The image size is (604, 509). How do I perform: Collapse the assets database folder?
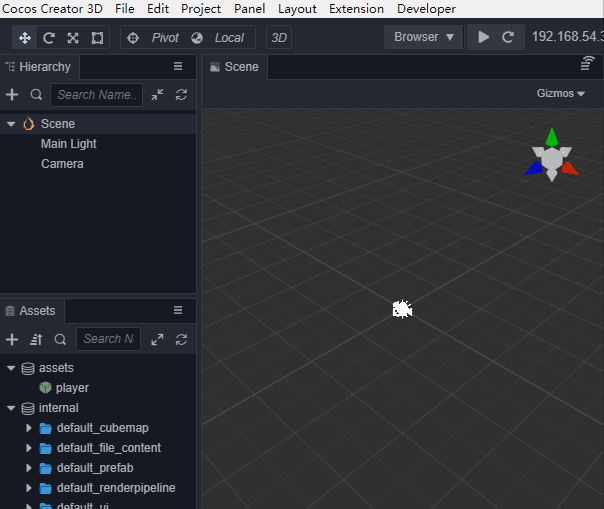[11, 368]
